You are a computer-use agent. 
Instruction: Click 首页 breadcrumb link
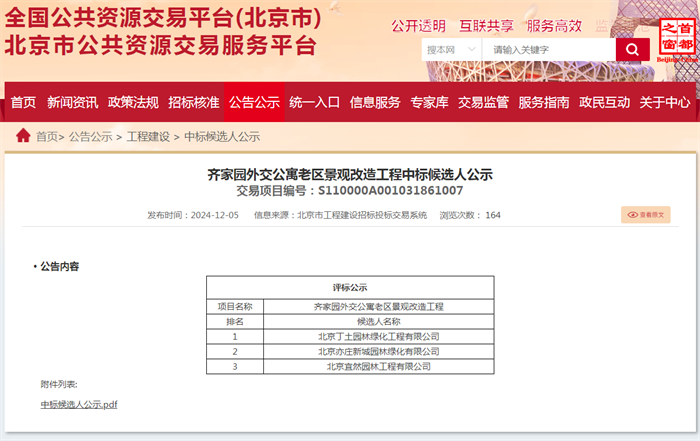pyautogui.click(x=47, y=137)
